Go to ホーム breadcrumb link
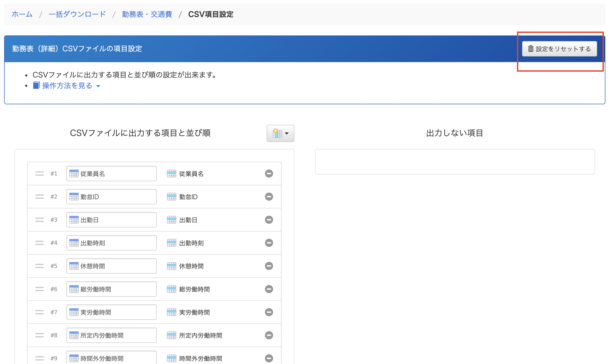The width and height of the screenshot is (611, 364). coord(22,14)
